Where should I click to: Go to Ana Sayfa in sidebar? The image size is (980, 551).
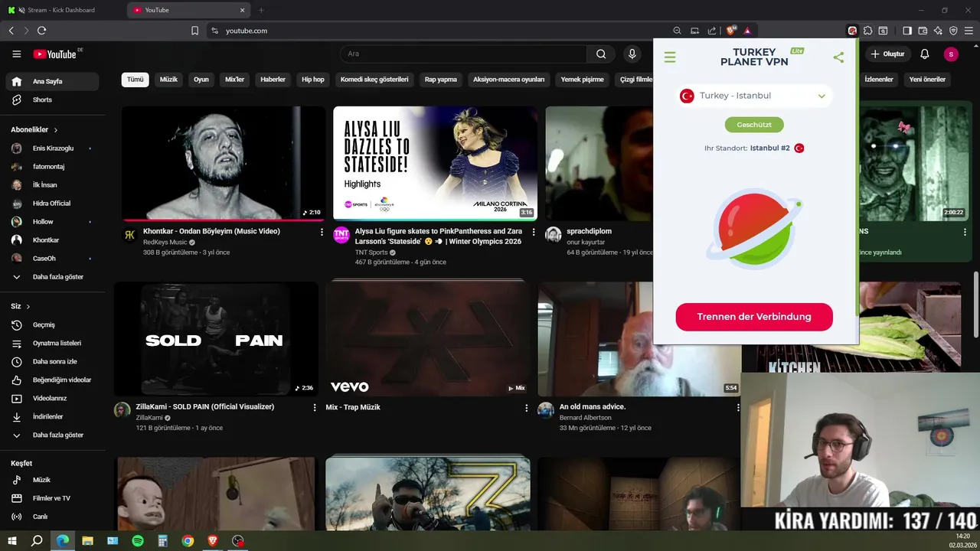tap(52, 81)
